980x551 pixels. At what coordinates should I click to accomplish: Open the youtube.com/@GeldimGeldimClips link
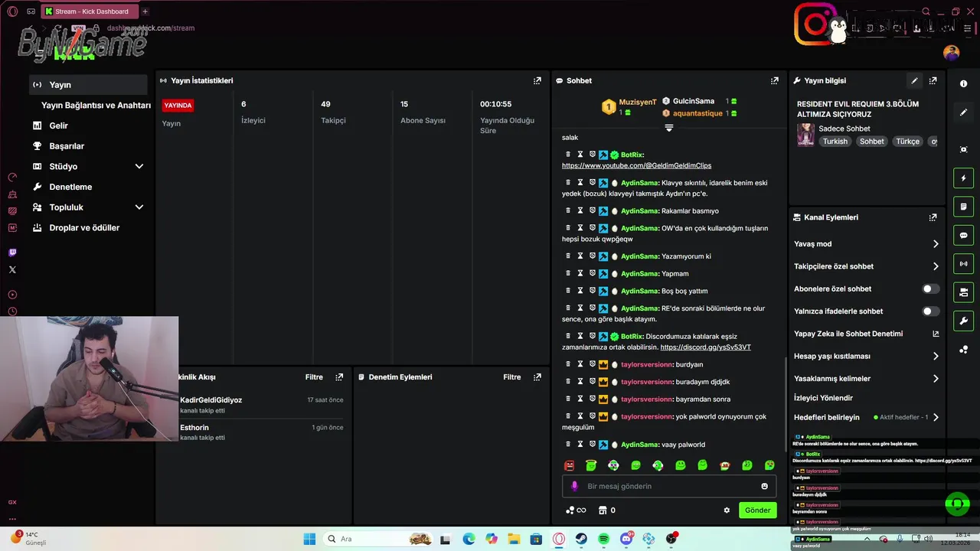[x=636, y=165]
